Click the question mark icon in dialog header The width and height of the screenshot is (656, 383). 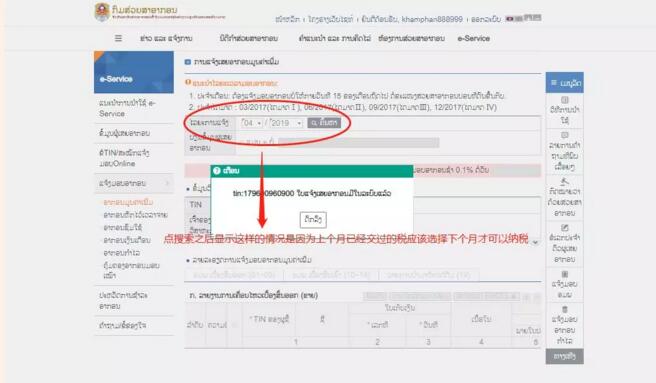tap(217, 171)
